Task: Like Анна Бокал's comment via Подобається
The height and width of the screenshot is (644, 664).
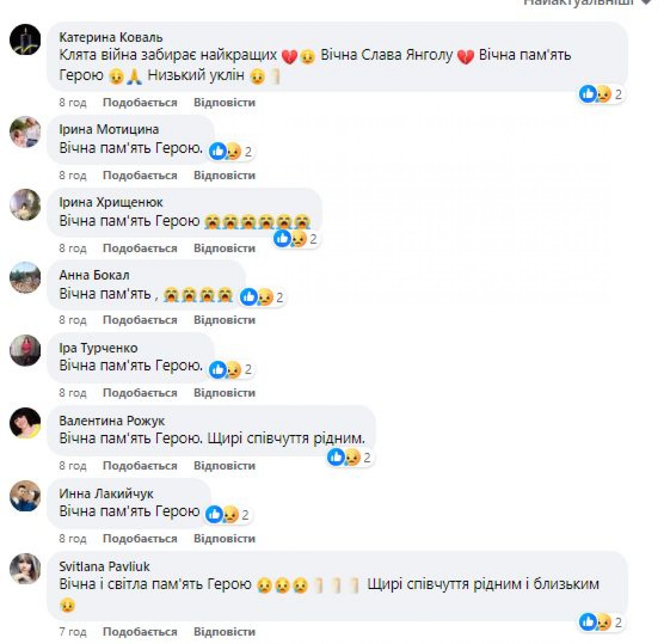Action: coord(140,320)
